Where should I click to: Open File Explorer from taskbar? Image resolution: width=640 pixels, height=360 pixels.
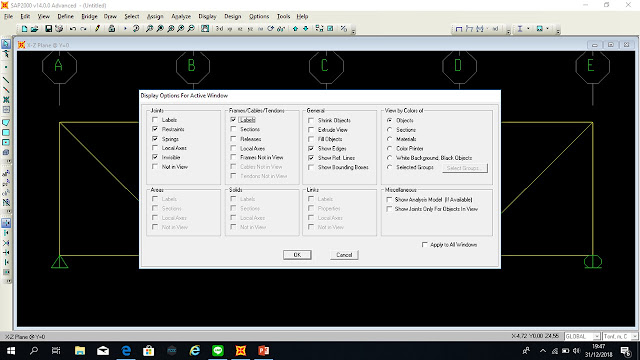click(80, 351)
